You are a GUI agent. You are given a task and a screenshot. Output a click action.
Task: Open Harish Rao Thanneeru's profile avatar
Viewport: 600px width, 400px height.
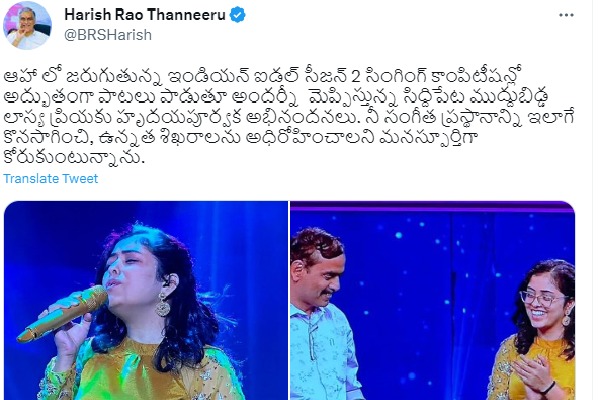[27, 25]
